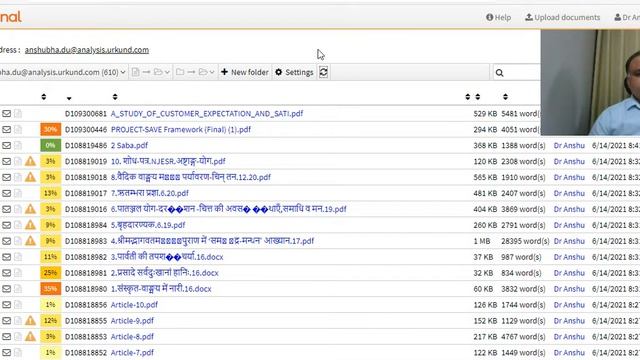Open the Dr Anshu user menu
The width and height of the screenshot is (640, 360).
pyautogui.click(x=627, y=17)
